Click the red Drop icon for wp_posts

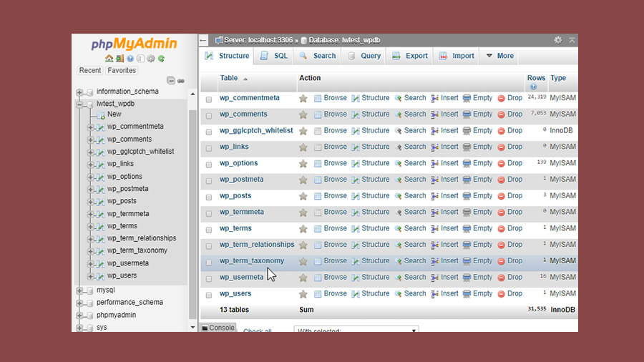501,196
